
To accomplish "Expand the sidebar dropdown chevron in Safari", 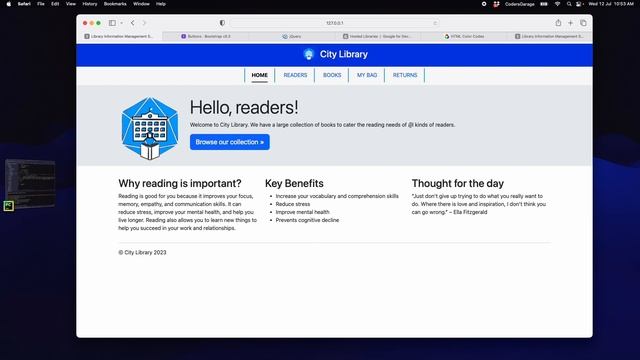I will (x=121, y=23).
